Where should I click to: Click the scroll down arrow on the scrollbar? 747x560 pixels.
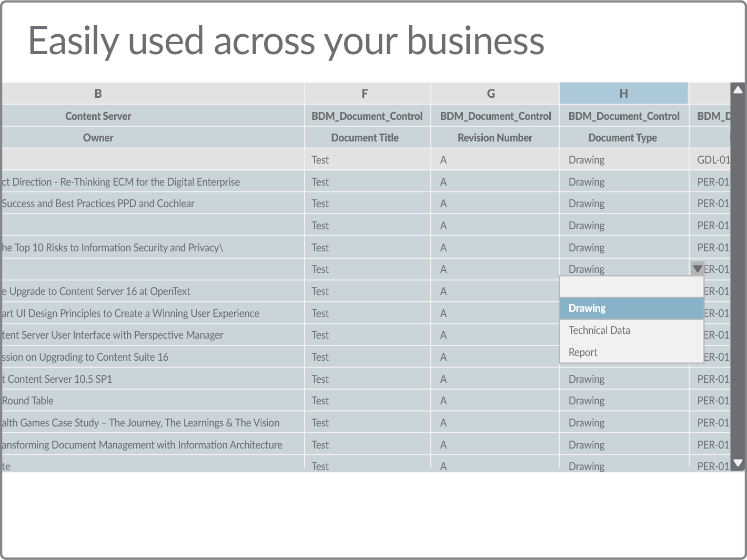[x=738, y=463]
